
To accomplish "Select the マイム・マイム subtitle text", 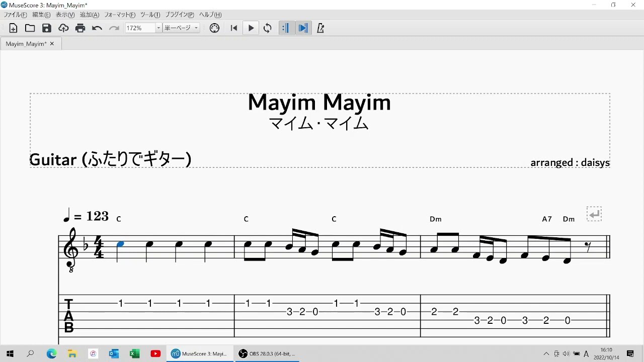I will tap(319, 123).
